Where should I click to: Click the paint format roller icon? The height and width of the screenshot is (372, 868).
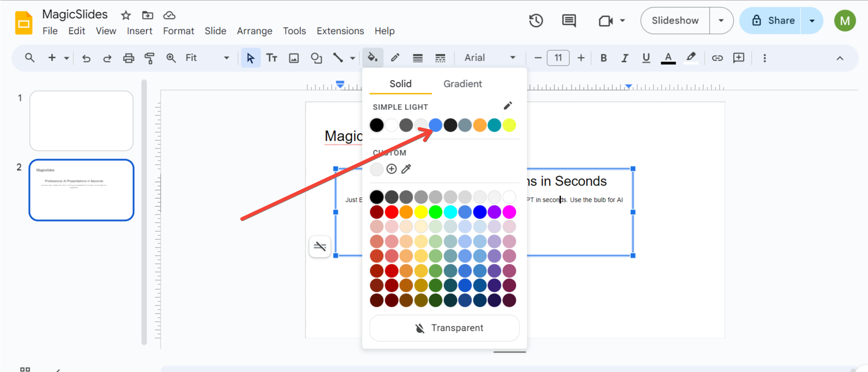tap(149, 58)
